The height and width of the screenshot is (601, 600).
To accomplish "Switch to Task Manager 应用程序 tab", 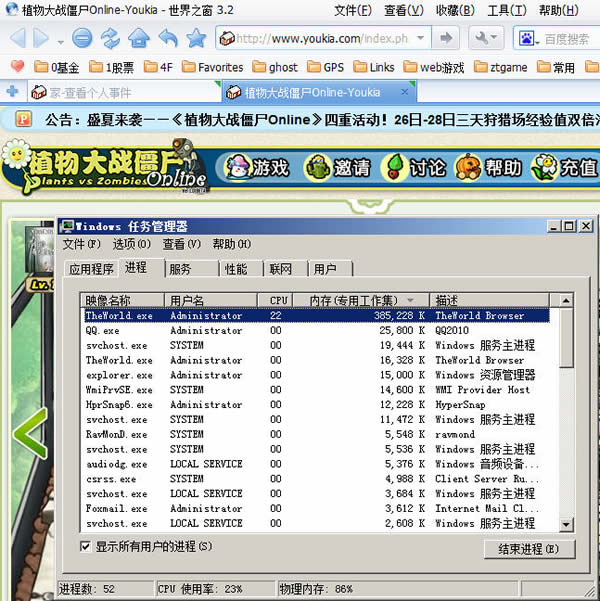I will click(91, 269).
